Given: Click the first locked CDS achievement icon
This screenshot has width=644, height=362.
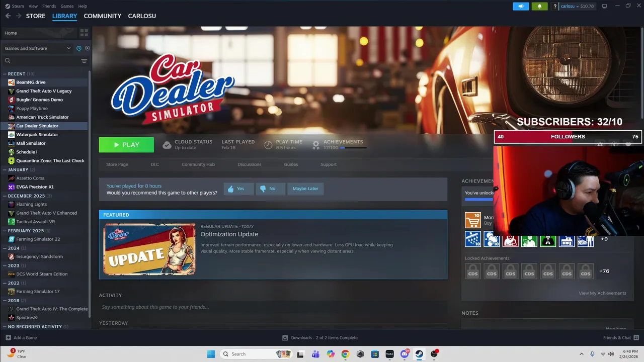Looking at the screenshot, I should tap(473, 271).
